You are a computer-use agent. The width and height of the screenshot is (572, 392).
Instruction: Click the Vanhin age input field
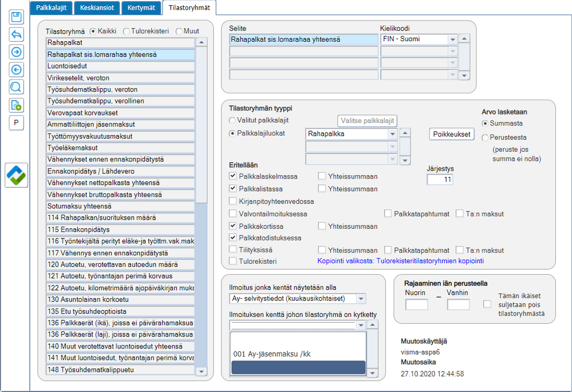458,304
